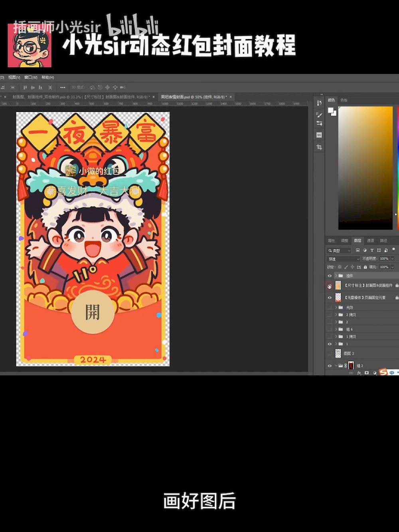This screenshot has height=532, width=399.
Task: Click the fx layer style icon
Action: (359, 373)
